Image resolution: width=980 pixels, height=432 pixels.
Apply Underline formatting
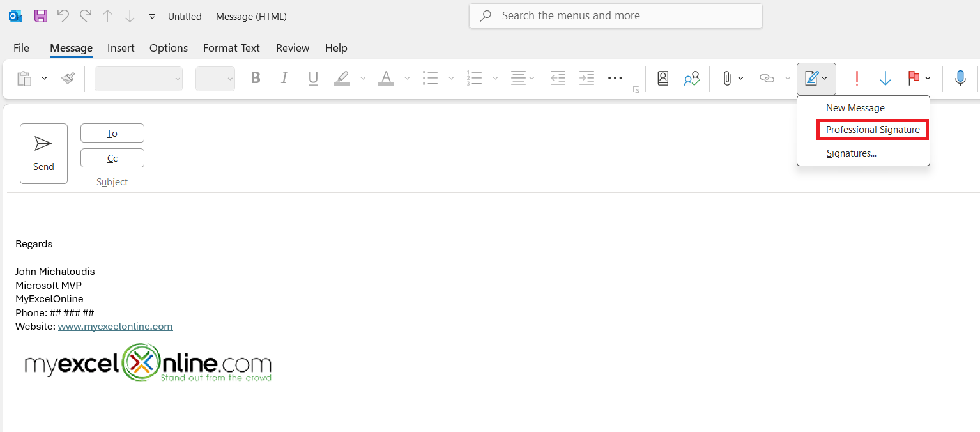coord(313,78)
